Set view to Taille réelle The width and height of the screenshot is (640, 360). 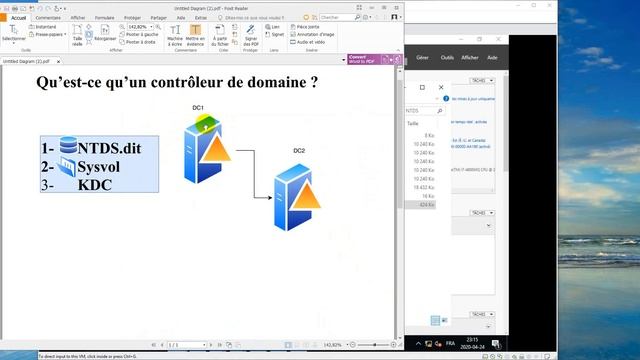coord(77,35)
